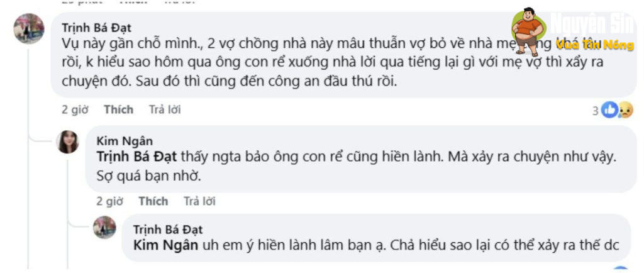Click the sad face reaction icon
The width and height of the screenshot is (644, 273).
(x=625, y=110)
